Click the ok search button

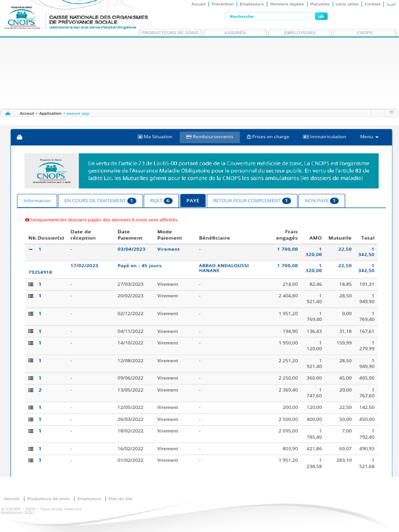click(321, 16)
